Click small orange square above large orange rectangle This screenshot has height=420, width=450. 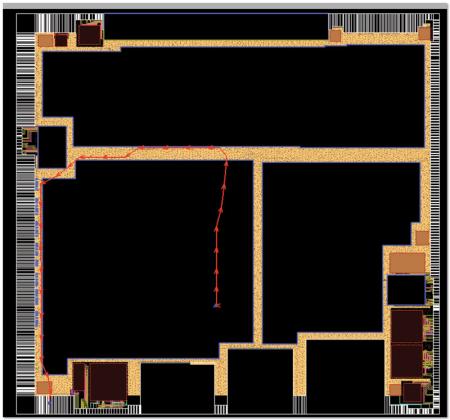tap(422, 238)
